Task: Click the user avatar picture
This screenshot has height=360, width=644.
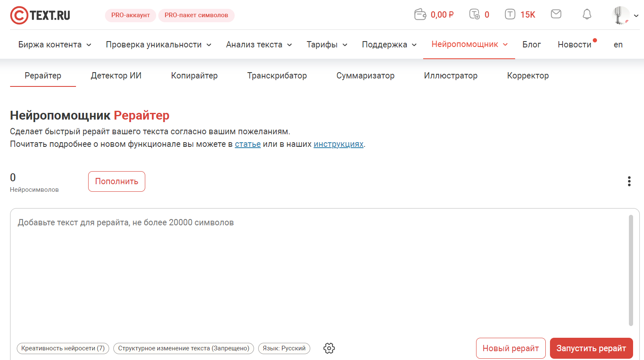Action: [620, 15]
